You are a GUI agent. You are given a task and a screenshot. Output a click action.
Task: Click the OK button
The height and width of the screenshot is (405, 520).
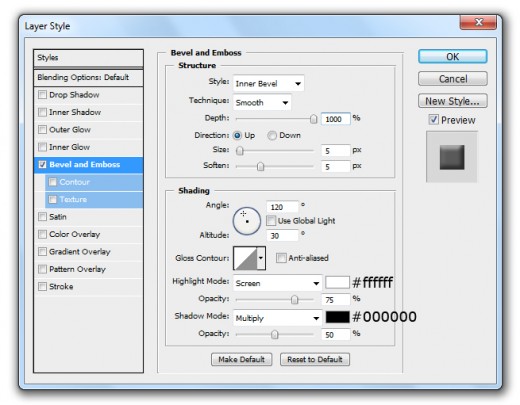[x=453, y=57]
